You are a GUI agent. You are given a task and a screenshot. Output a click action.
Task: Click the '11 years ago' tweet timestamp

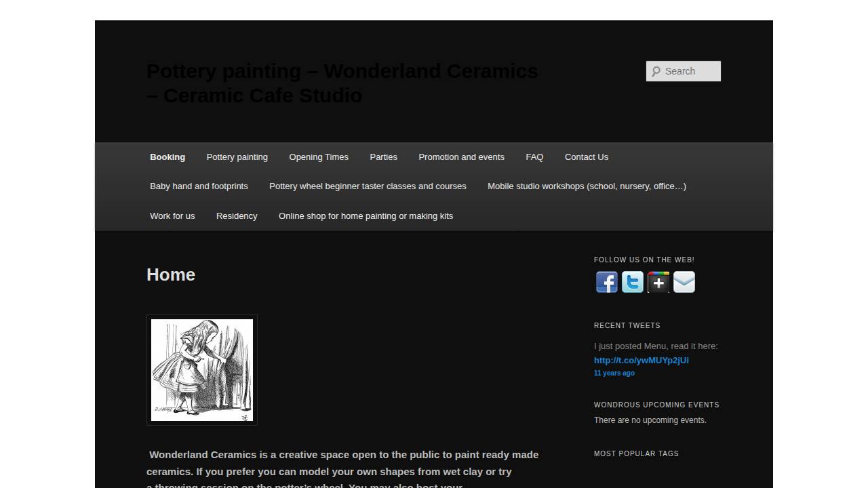pos(614,373)
